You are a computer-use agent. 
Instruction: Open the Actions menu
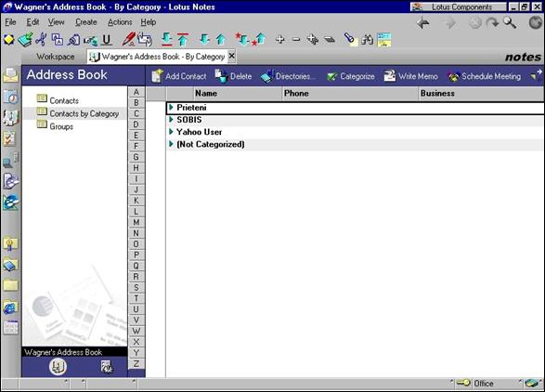[x=120, y=22]
